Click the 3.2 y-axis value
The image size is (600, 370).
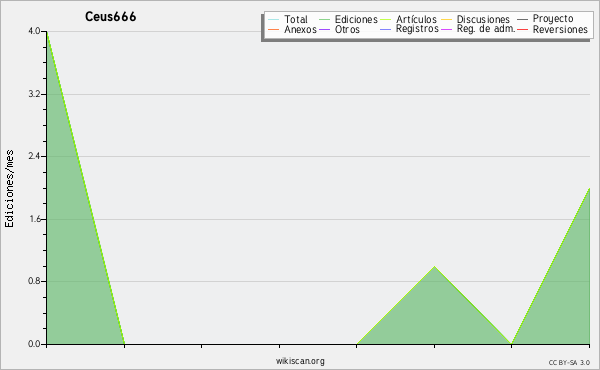(x=34, y=94)
